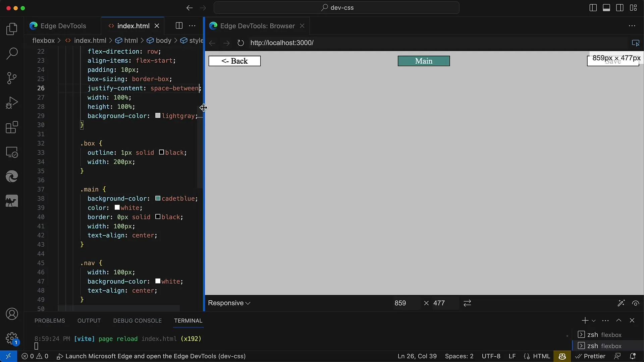Rotate the viewport dimensions
Viewport: 644px width, 362px height.
[x=467, y=303]
